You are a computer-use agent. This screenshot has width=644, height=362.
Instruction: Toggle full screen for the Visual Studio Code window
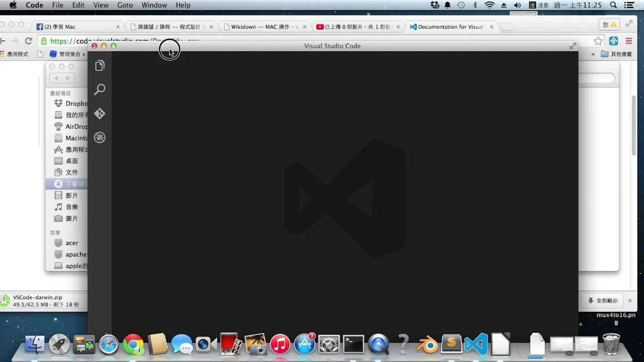pos(573,46)
